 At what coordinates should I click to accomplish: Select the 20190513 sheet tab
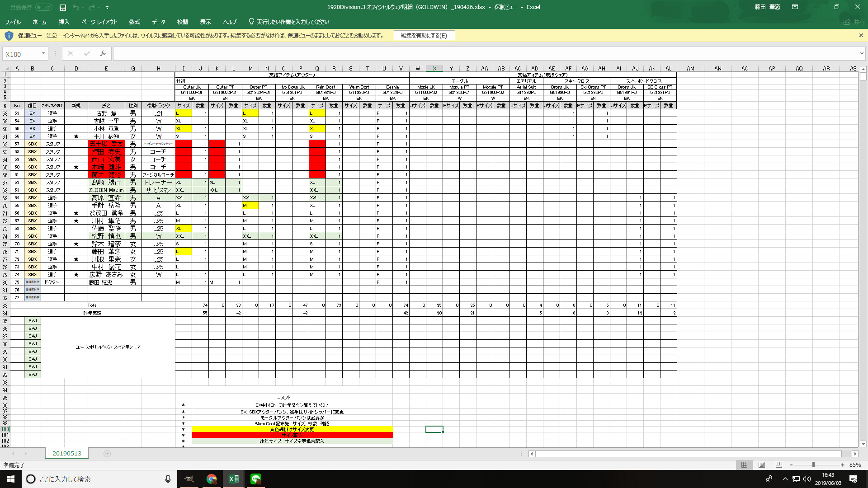point(67,453)
